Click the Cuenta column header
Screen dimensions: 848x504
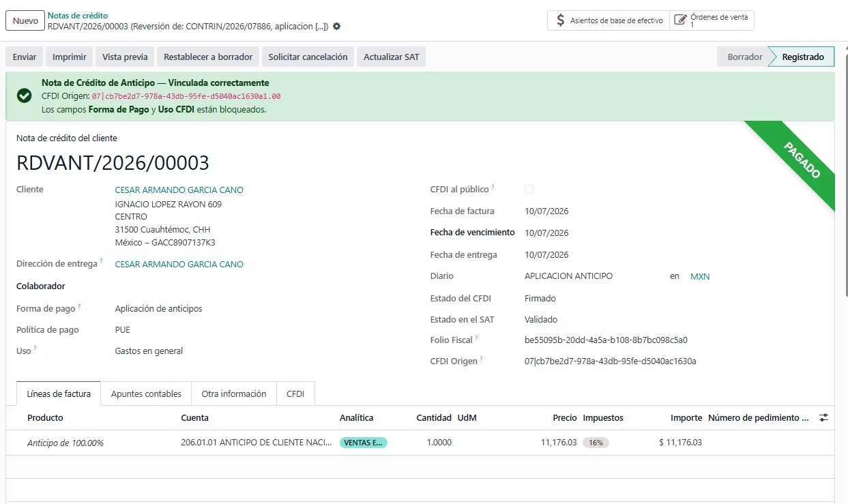point(194,417)
